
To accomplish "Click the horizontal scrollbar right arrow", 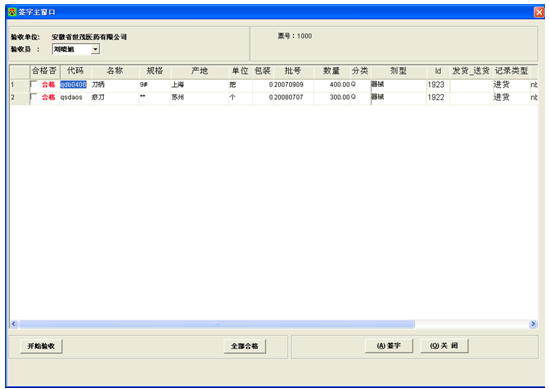I will (x=533, y=324).
